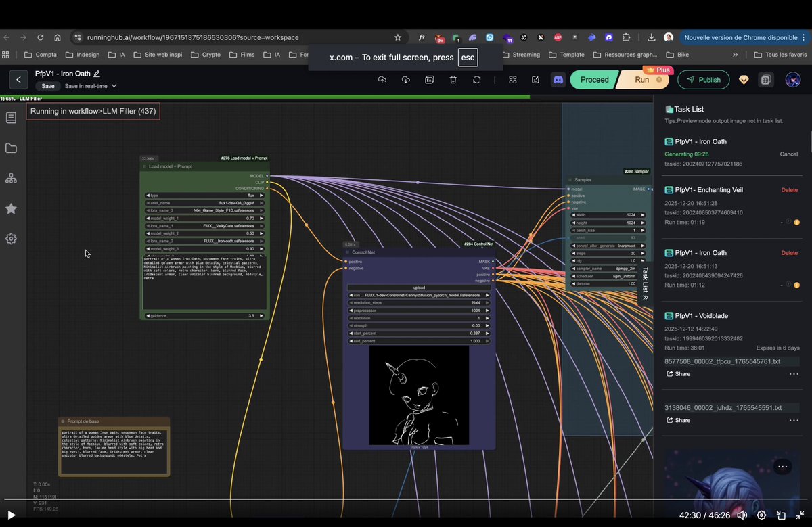Share the 8577508_00002_tfpcu file
Image resolution: width=812 pixels, height=527 pixels.
[x=678, y=374]
